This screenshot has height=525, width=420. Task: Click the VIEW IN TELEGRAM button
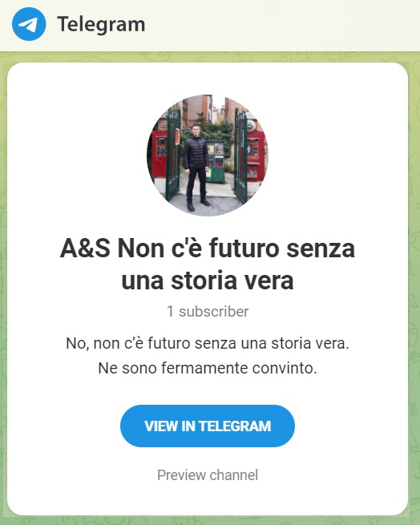(x=208, y=426)
